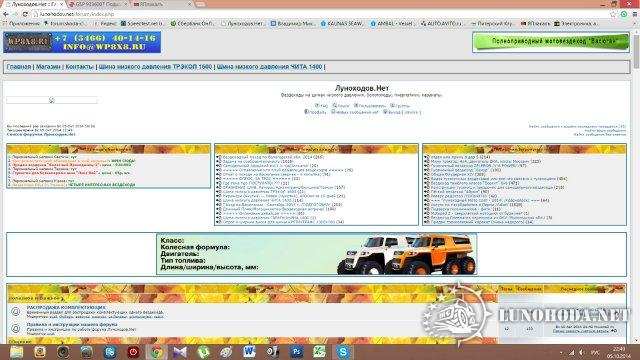Click the browser address bar
Image resolution: width=640 pixels, height=360 pixels.
click(x=318, y=14)
